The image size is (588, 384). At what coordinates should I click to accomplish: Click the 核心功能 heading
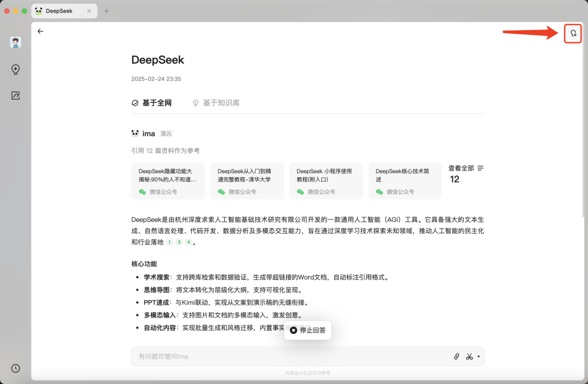pos(144,264)
